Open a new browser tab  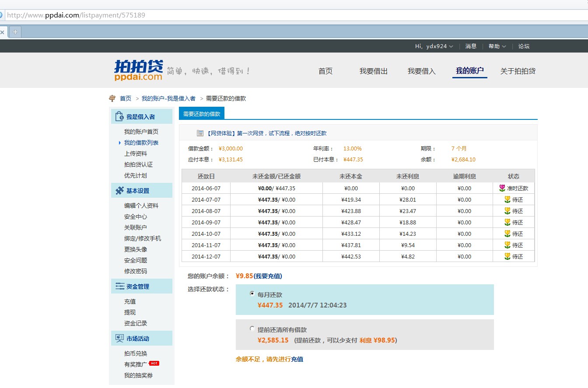pyautogui.click(x=15, y=32)
